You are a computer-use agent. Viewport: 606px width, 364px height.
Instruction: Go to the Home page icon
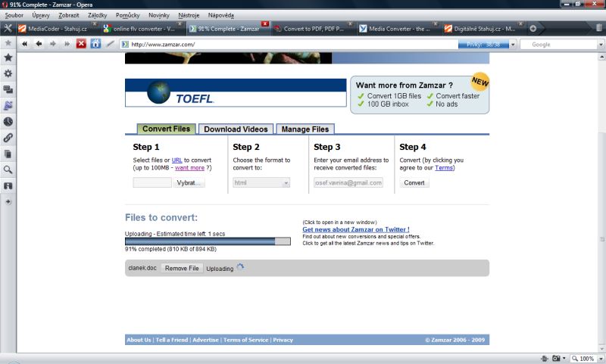(95, 44)
